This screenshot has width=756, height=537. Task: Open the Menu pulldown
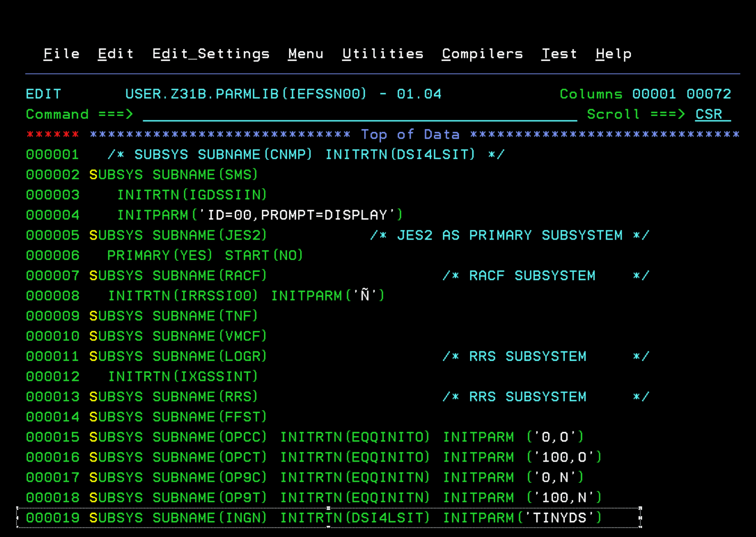[306, 54]
